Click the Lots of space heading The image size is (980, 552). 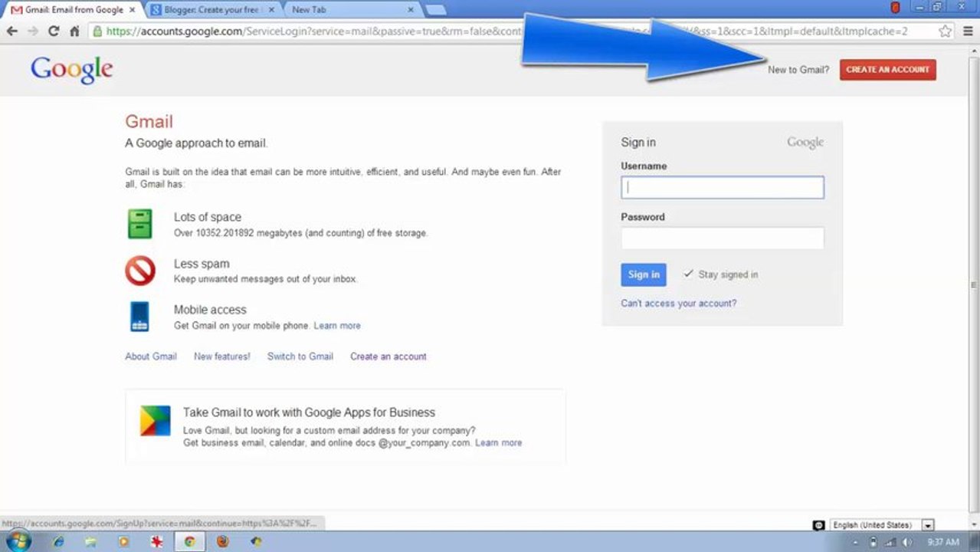coord(208,217)
